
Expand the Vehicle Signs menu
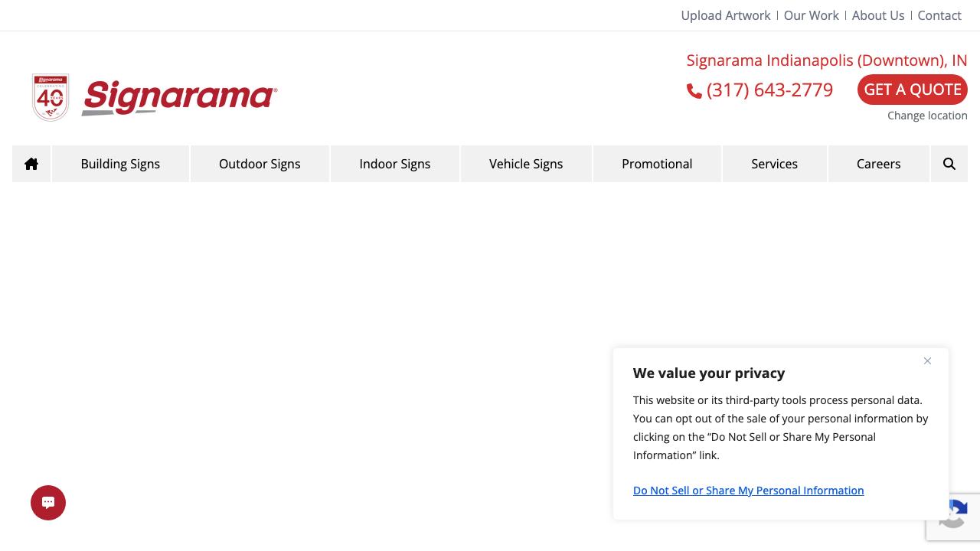pos(526,164)
